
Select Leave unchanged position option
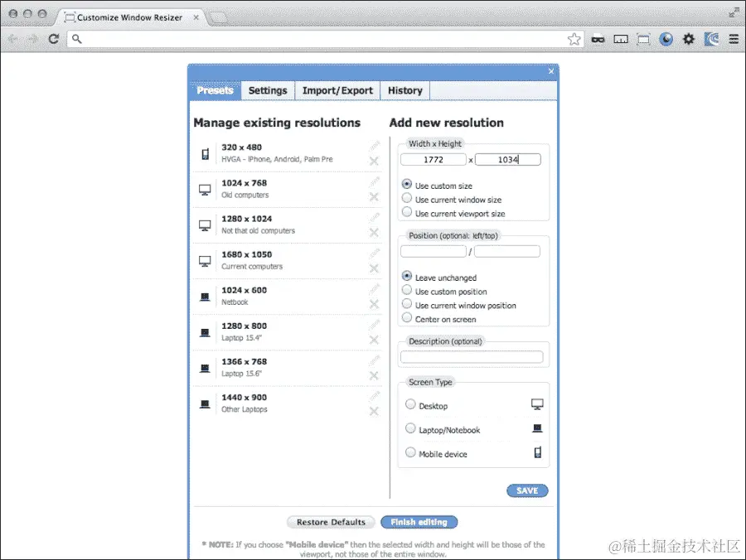tap(407, 276)
